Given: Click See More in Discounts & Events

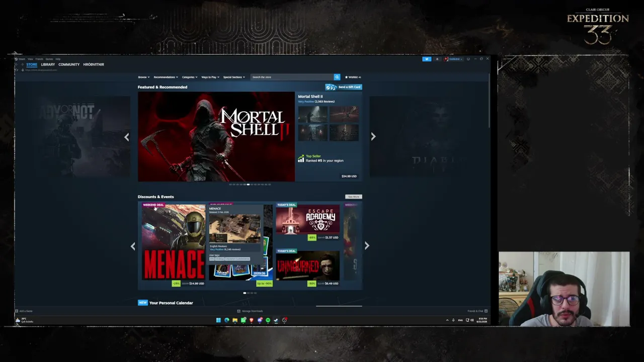Looking at the screenshot, I should (x=354, y=197).
